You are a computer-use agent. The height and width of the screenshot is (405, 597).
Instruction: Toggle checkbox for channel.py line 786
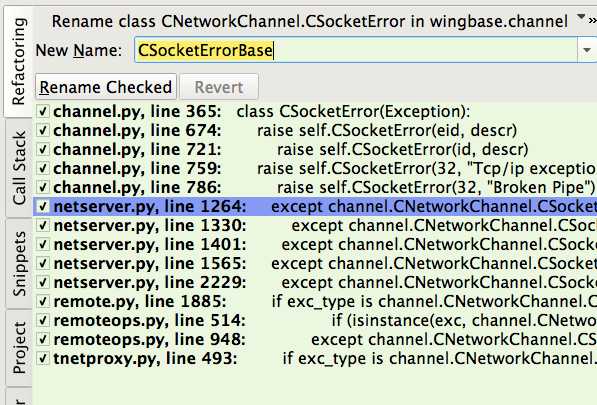43,187
